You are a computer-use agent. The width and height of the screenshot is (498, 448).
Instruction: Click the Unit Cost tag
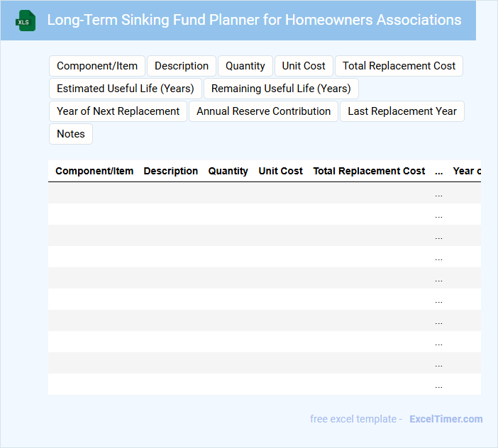[x=304, y=66]
